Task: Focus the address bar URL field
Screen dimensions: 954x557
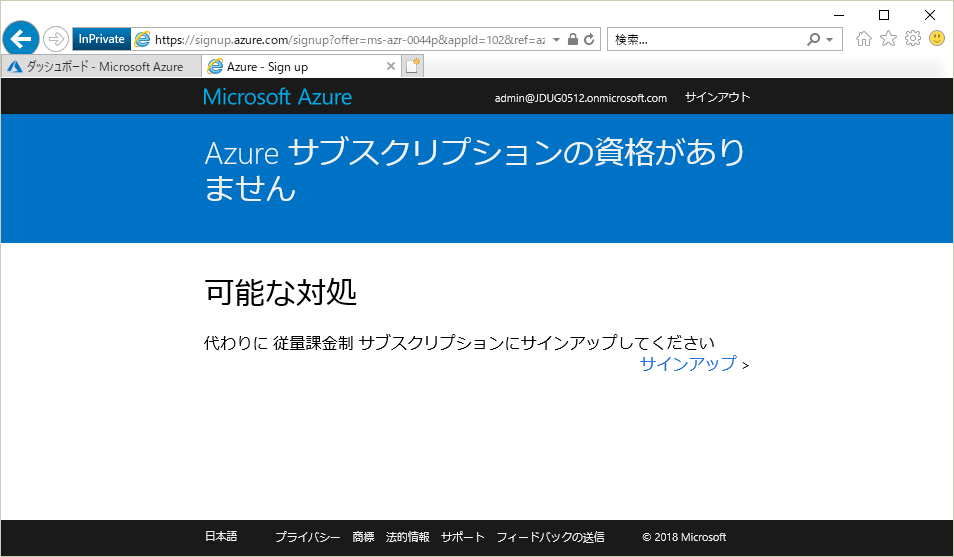Action: click(x=350, y=40)
